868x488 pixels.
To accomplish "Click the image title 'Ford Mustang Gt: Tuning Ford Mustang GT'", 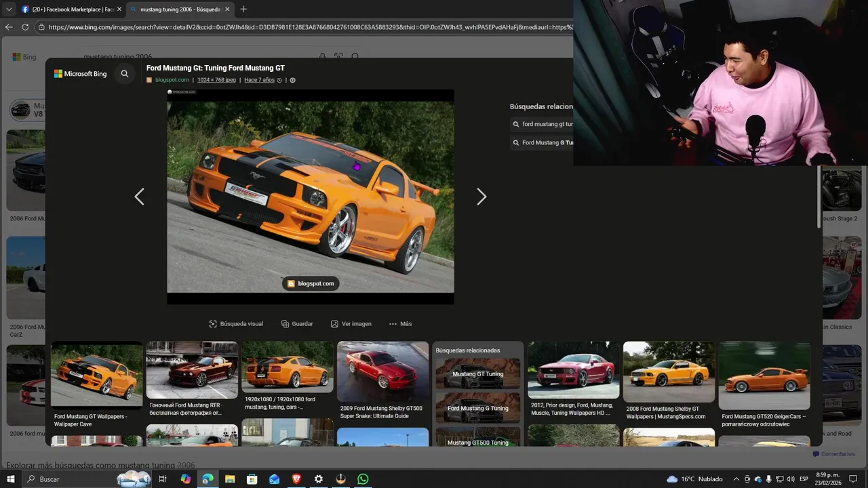I will pyautogui.click(x=216, y=68).
